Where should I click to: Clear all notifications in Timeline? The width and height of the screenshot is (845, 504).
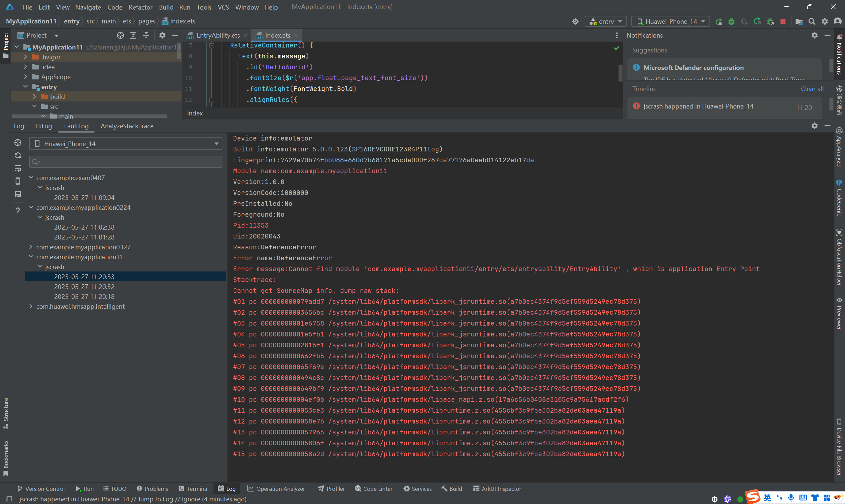[x=812, y=89]
